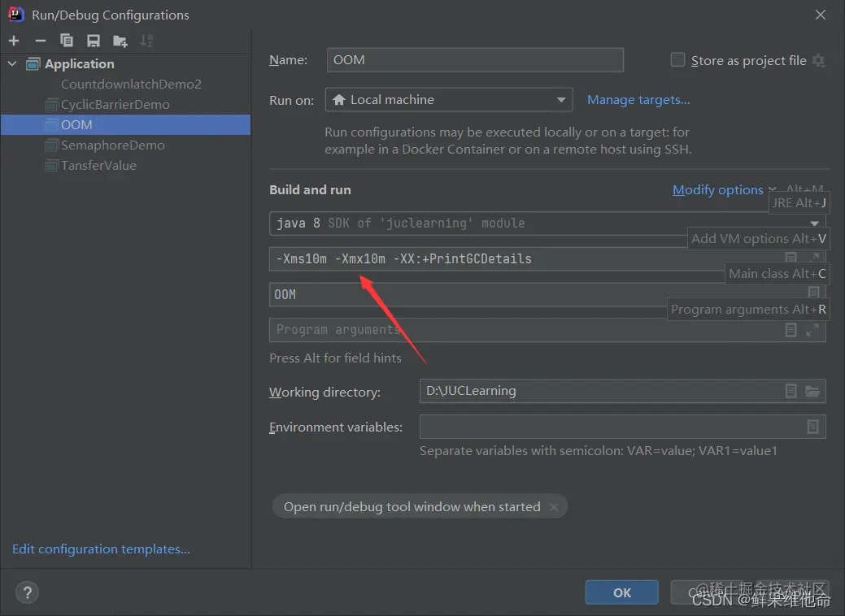Open the java 8 SDK dropdown

coord(814,223)
